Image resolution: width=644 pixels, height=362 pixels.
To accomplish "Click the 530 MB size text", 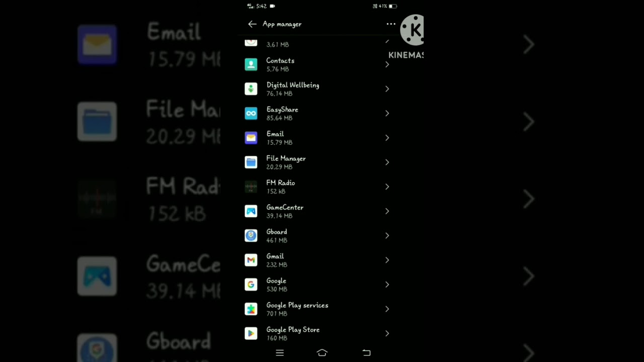I will click(x=277, y=290).
